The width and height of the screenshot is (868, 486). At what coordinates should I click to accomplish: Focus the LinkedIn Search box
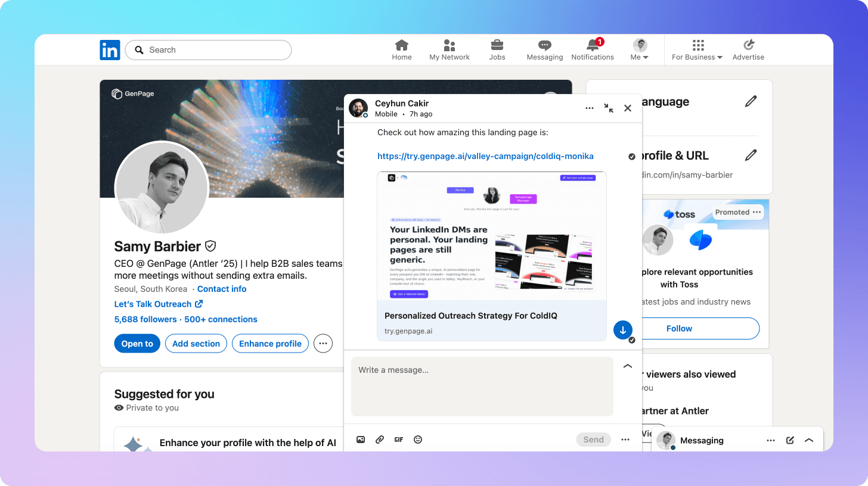click(208, 50)
